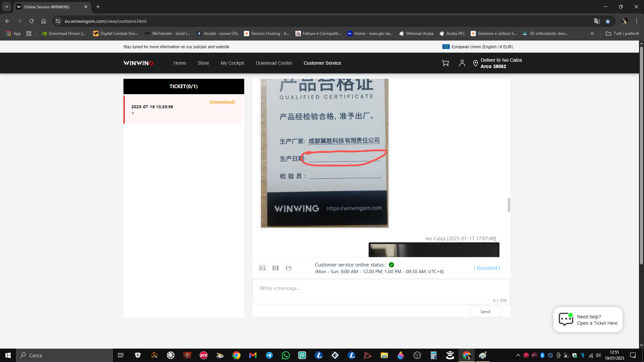Viewport: 644px width, 362px height.
Task: Open the partially visible photo from Ivo Calzà
Action: pos(434,250)
